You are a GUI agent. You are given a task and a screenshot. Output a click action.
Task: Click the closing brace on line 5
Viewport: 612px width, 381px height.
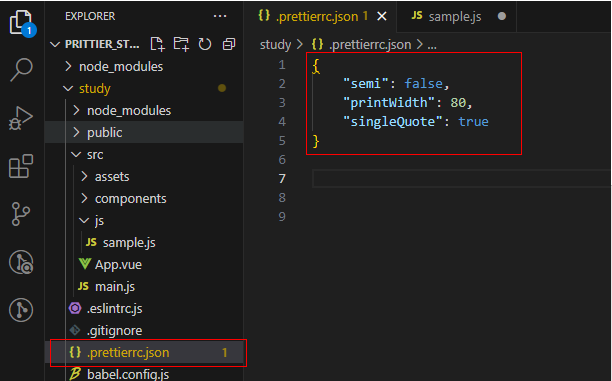pyautogui.click(x=316, y=141)
